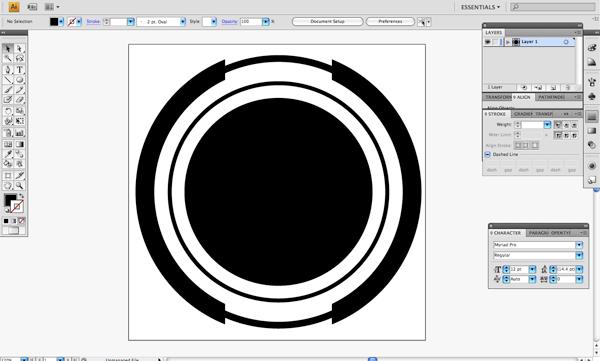Image resolution: width=600 pixels, height=361 pixels.
Task: Select the Layers panel tab
Action: tap(494, 33)
